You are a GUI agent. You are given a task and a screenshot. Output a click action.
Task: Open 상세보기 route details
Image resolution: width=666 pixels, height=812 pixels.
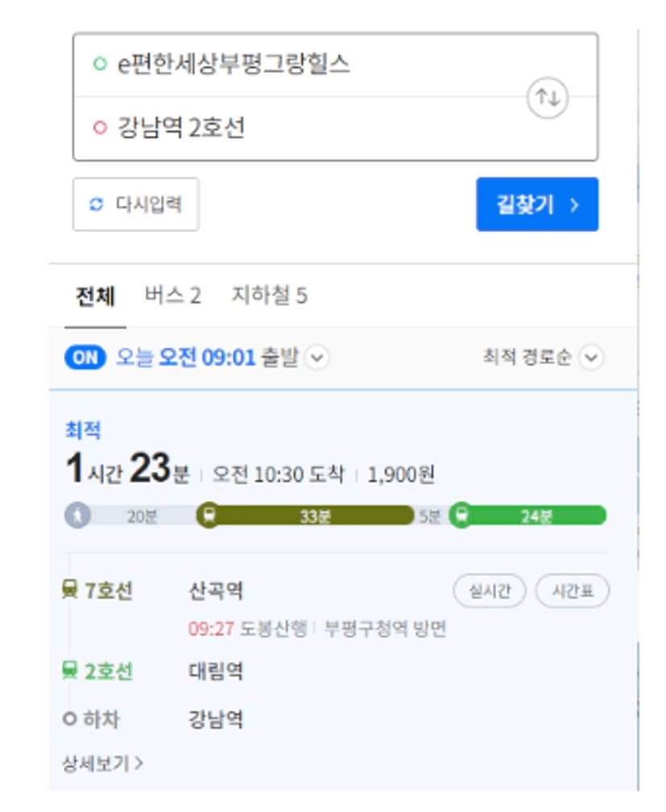tap(102, 764)
